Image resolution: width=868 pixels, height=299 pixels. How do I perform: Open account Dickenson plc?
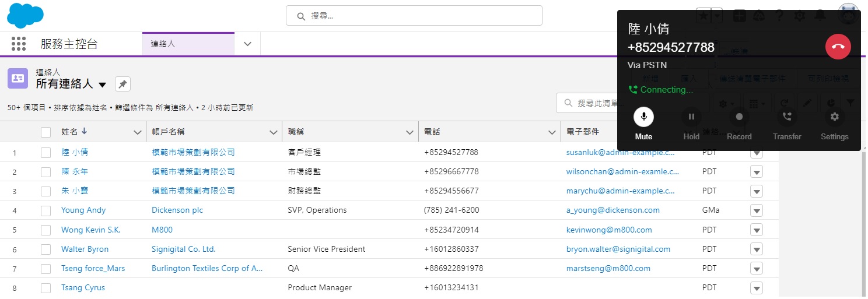pyautogui.click(x=177, y=210)
